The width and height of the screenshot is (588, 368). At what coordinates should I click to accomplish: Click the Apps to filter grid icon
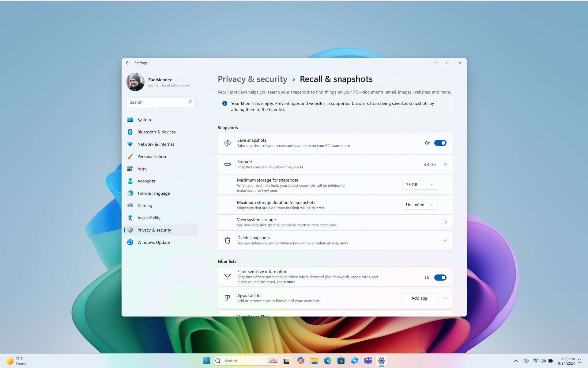pyautogui.click(x=227, y=298)
